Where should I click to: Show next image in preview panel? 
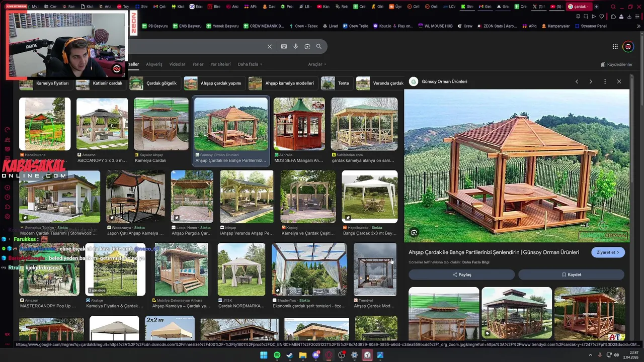point(591,81)
